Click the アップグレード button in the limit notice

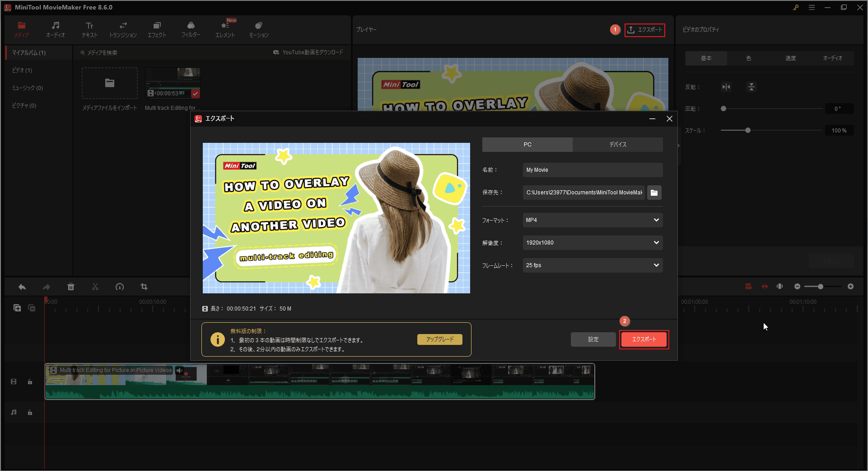439,339
